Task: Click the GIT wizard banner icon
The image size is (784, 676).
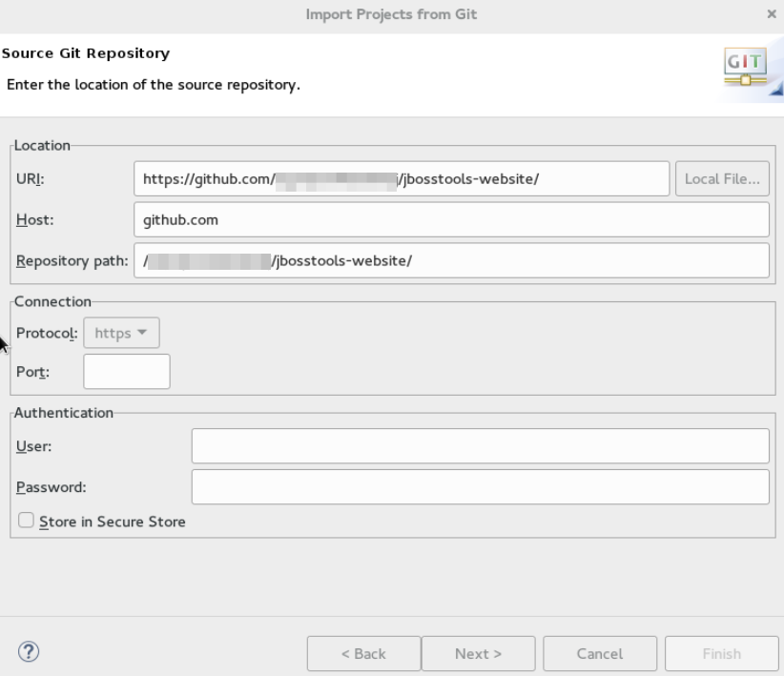Action: [745, 67]
